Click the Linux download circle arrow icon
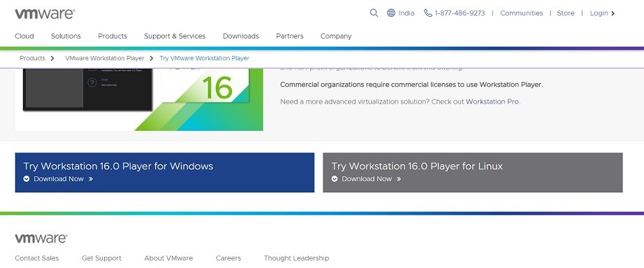 point(335,179)
